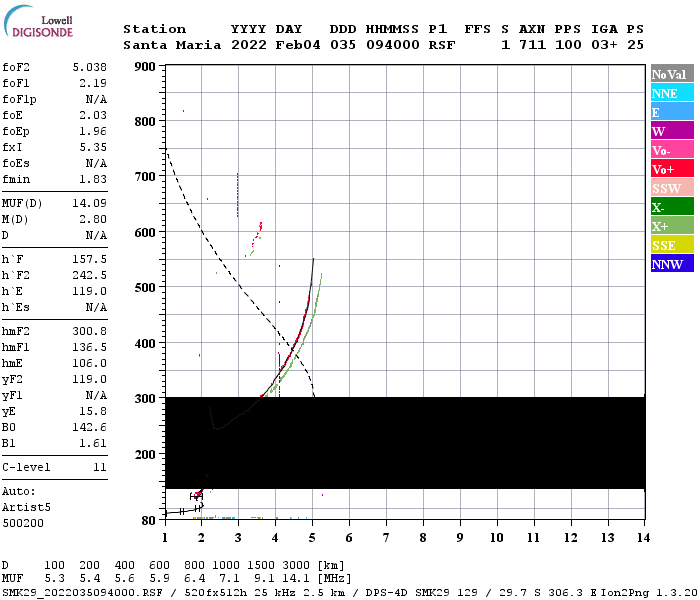Click the B0 value 142.6
Viewport: 700px width, 600px height.
[90, 427]
